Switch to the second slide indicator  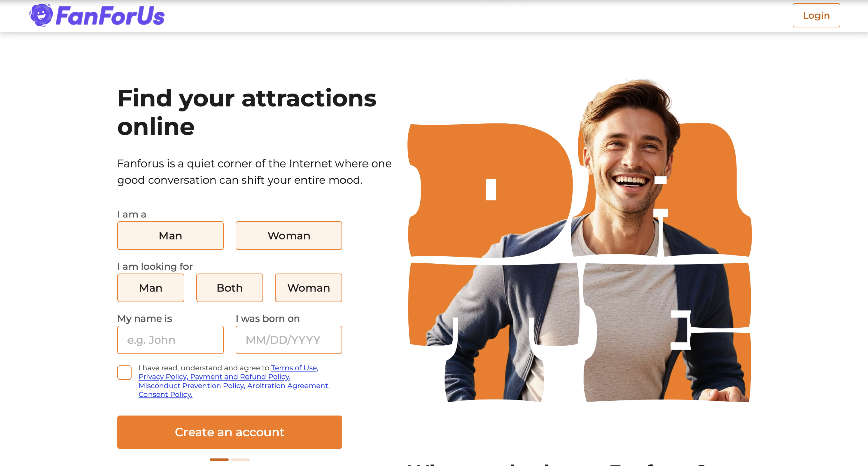click(x=240, y=459)
